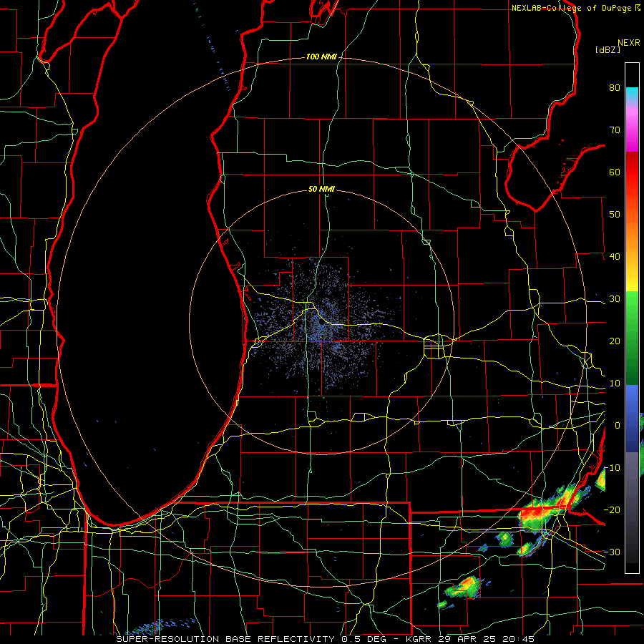Click the NEXR label above the color bar

point(629,43)
